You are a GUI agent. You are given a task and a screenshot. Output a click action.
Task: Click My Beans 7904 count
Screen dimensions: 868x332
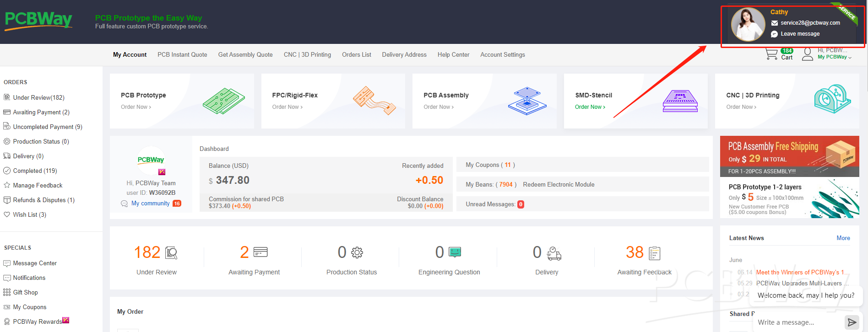[506, 184]
